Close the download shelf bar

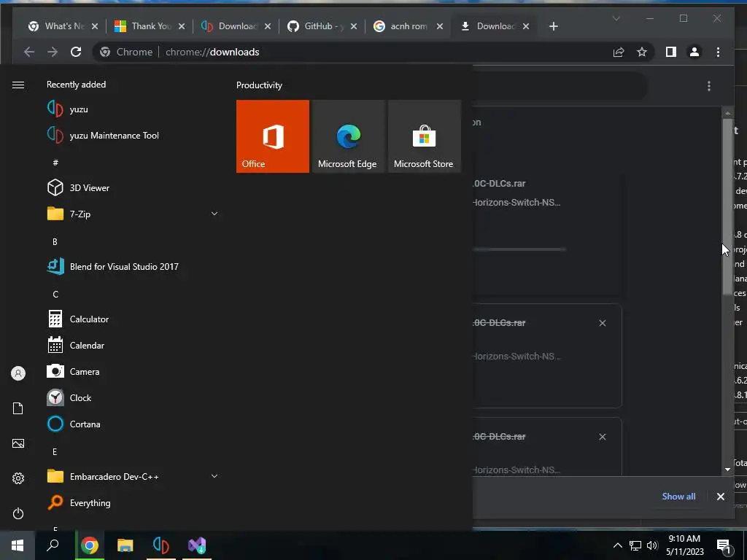pyautogui.click(x=720, y=497)
